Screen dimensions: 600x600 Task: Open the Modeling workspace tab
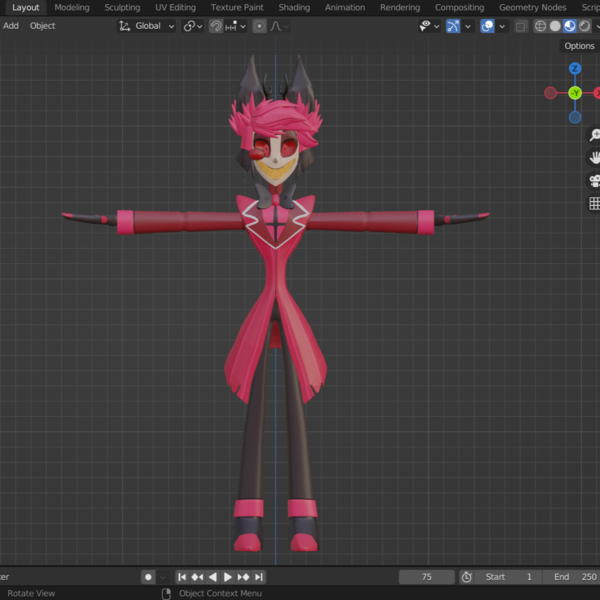pyautogui.click(x=72, y=7)
